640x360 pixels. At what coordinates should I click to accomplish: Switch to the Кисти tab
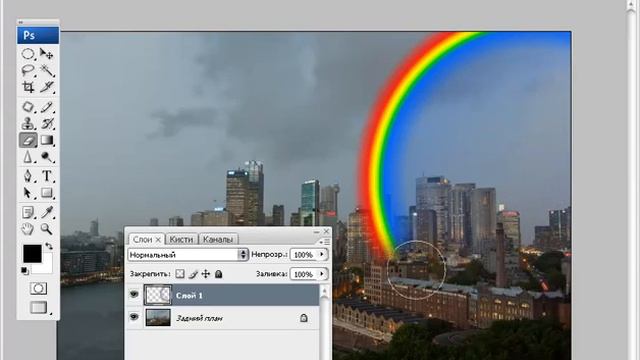(181, 240)
